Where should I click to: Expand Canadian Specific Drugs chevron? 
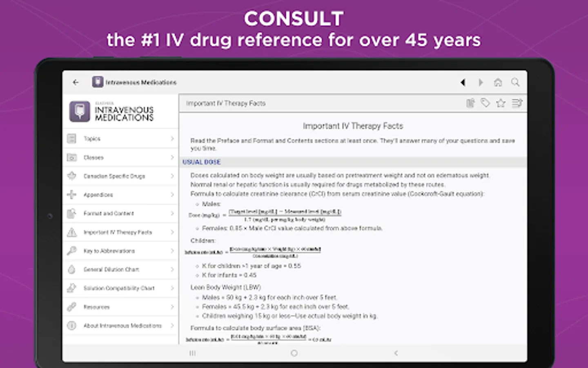[172, 176]
